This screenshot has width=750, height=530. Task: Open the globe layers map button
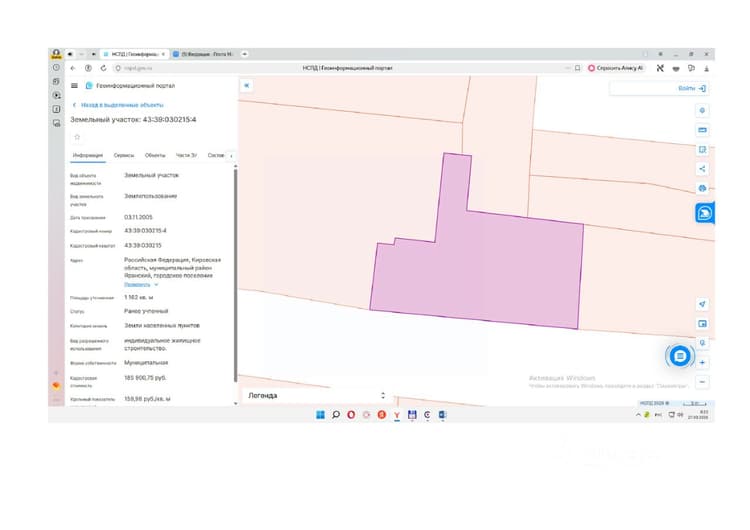[702, 188]
